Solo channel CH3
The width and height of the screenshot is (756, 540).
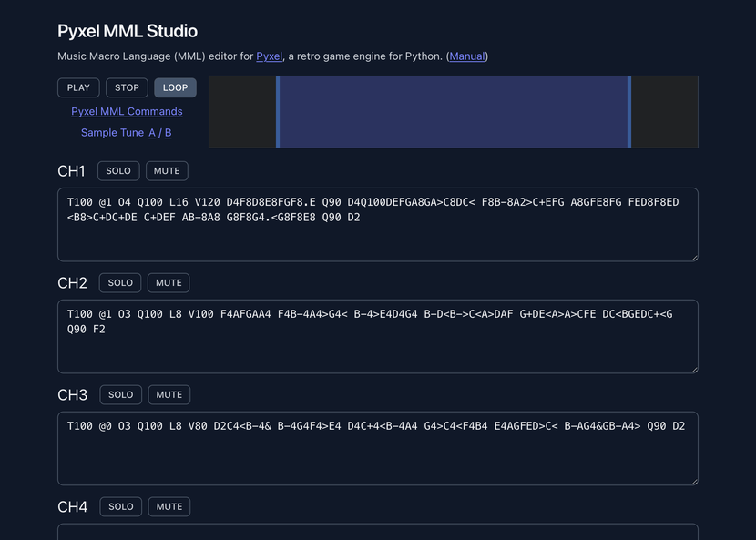(x=120, y=395)
